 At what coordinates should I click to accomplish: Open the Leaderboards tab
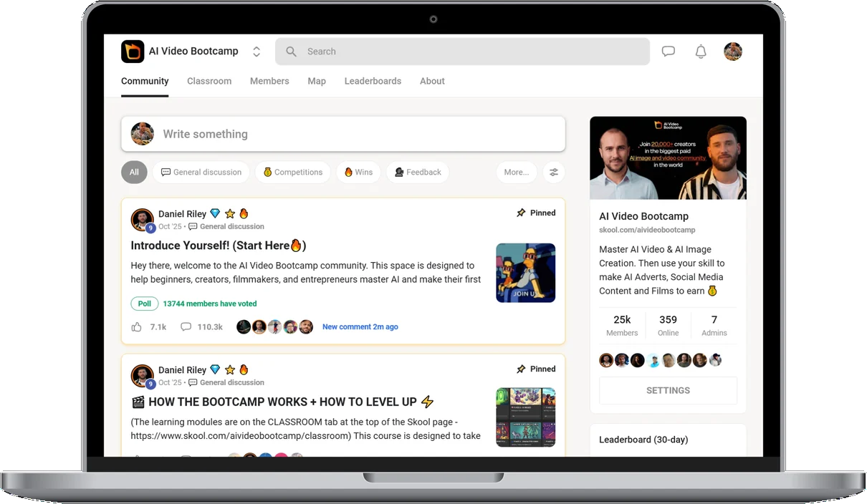[x=373, y=81]
